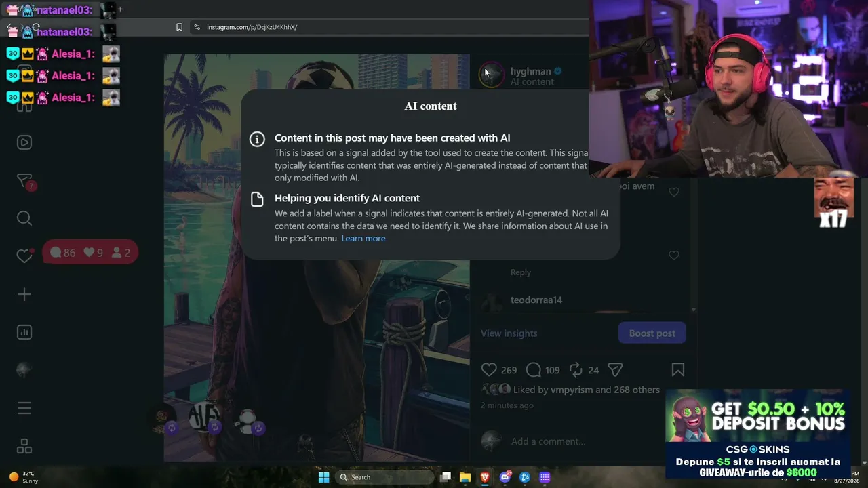This screenshot has width=868, height=488.
Task: Select the '269' like count
Action: 509,370
